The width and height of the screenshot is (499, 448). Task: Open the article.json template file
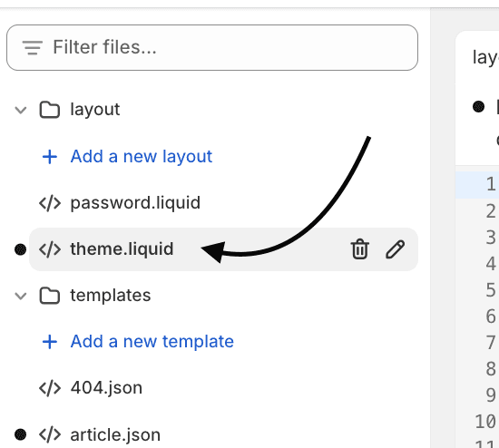click(115, 434)
